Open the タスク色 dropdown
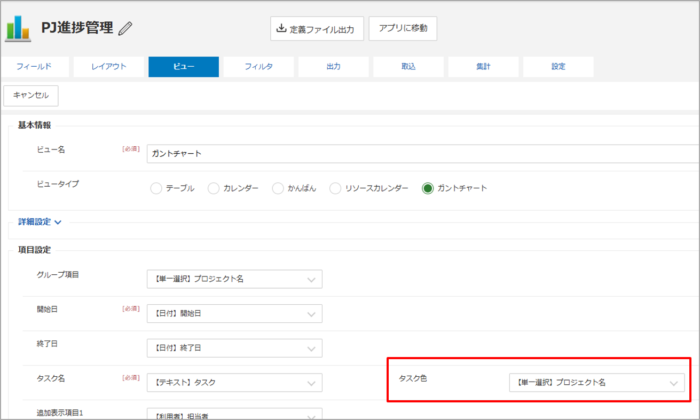The height and width of the screenshot is (420, 700). click(597, 382)
